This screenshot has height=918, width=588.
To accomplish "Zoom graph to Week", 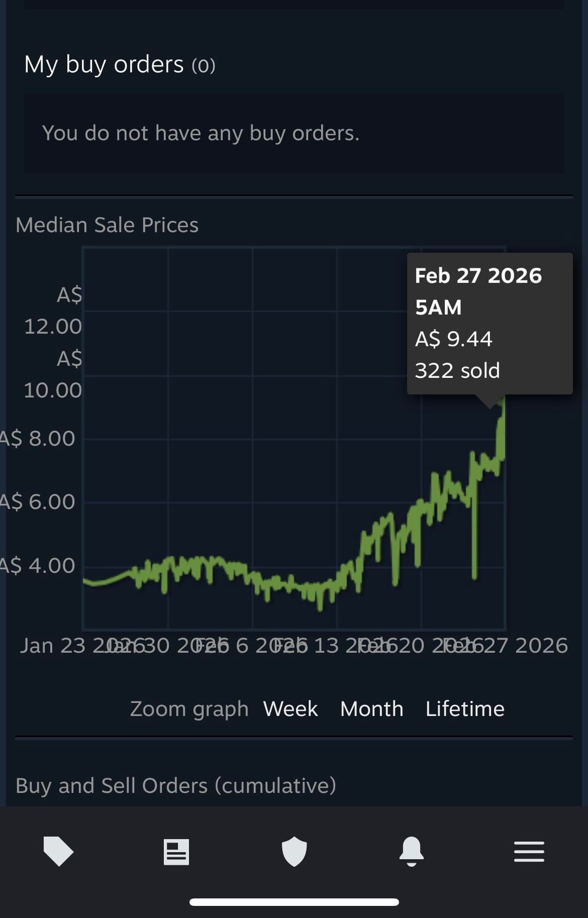I will click(290, 709).
